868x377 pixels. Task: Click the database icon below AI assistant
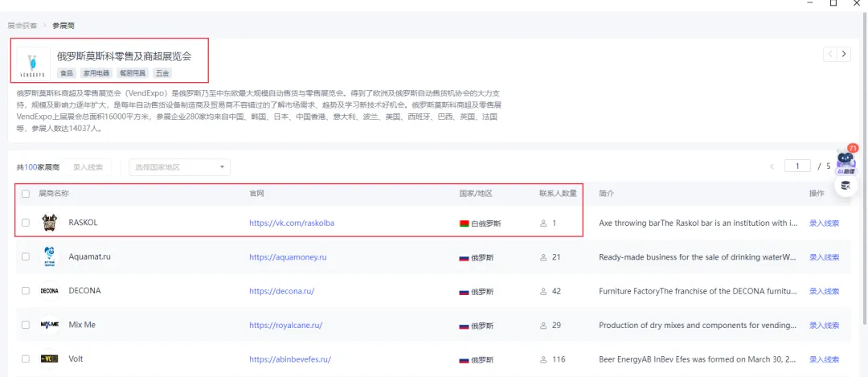pos(845,186)
